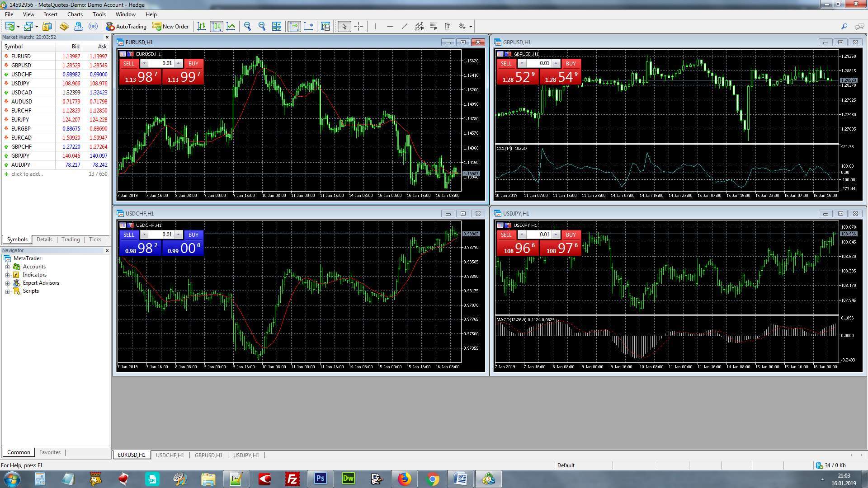The image size is (868, 488).
Task: Select the crosshair cursor tool
Action: pyautogui.click(x=359, y=27)
